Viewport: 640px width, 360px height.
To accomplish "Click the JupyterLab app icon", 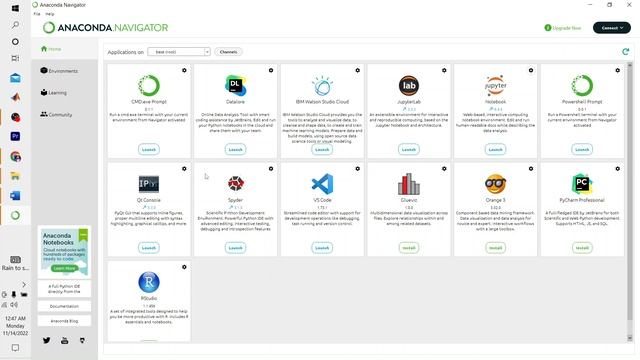I will click(409, 85).
